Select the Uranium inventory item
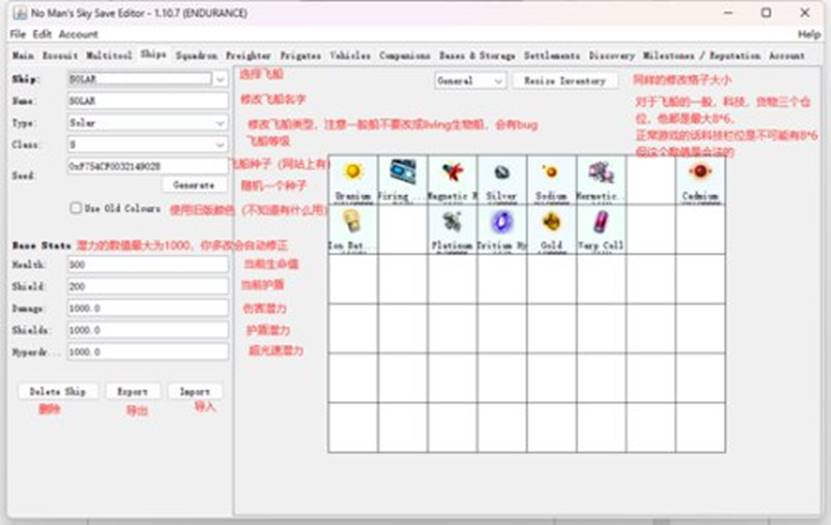 tap(353, 180)
